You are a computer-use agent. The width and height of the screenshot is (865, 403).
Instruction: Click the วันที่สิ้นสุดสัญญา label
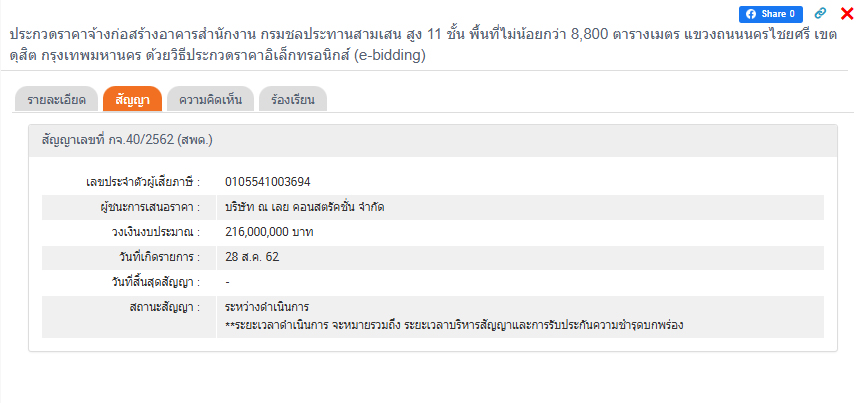pyautogui.click(x=151, y=282)
